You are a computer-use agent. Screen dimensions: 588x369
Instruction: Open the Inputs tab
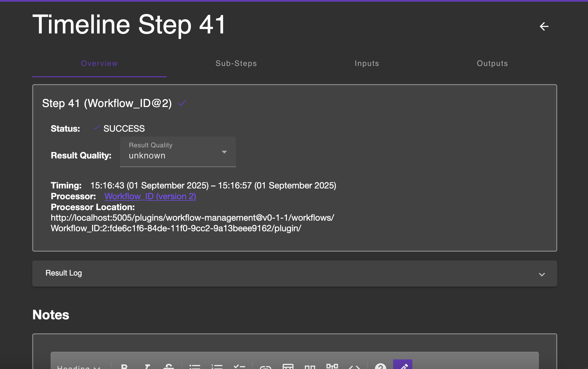(x=367, y=63)
